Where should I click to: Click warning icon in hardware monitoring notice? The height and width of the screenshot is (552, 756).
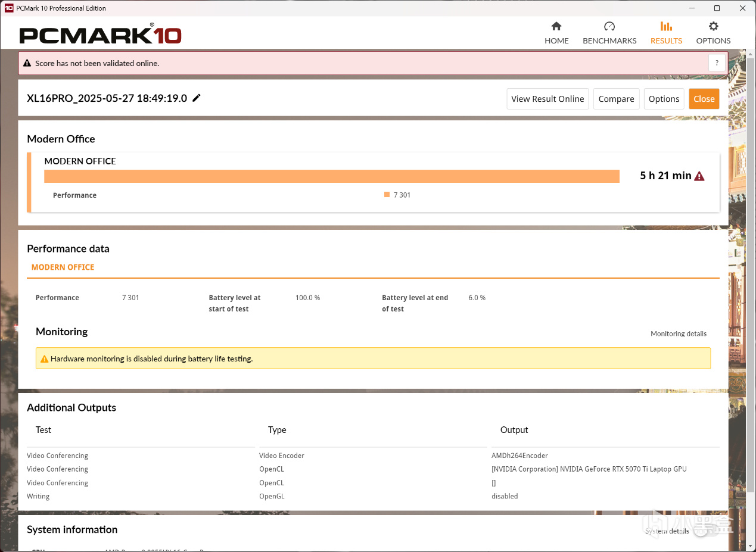tap(44, 359)
